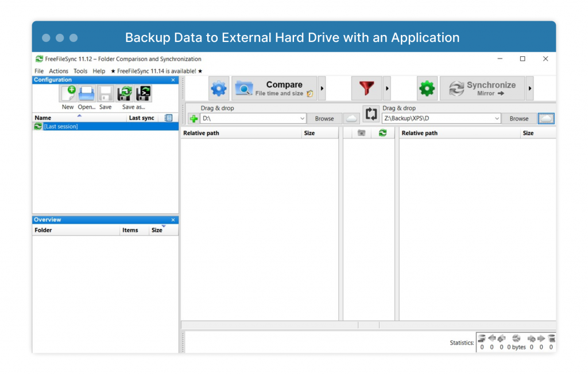Click the Synchronize Mirror button
The height and width of the screenshot is (374, 588).
482,88
